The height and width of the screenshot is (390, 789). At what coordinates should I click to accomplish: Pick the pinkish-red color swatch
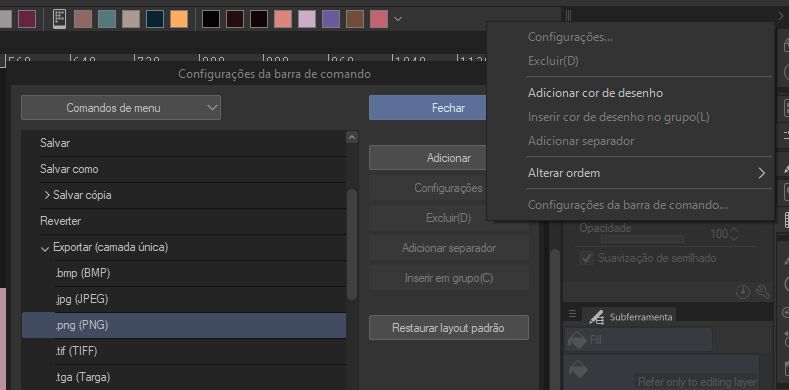coord(379,19)
